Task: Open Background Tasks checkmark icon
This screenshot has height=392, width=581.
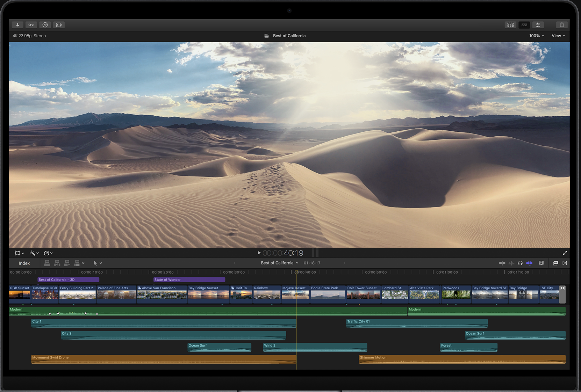Action: click(x=45, y=25)
